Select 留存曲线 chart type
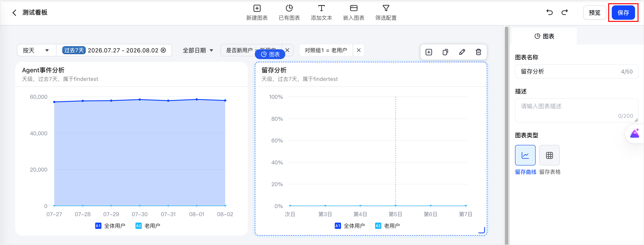 coord(525,155)
